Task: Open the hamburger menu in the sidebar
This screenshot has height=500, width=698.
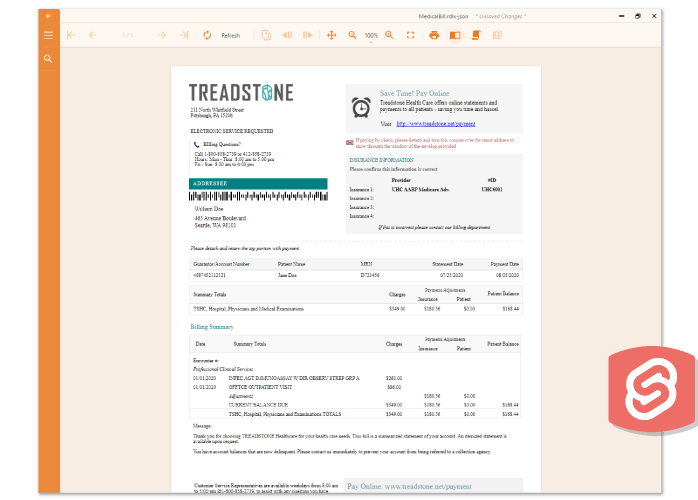Action: [x=49, y=35]
